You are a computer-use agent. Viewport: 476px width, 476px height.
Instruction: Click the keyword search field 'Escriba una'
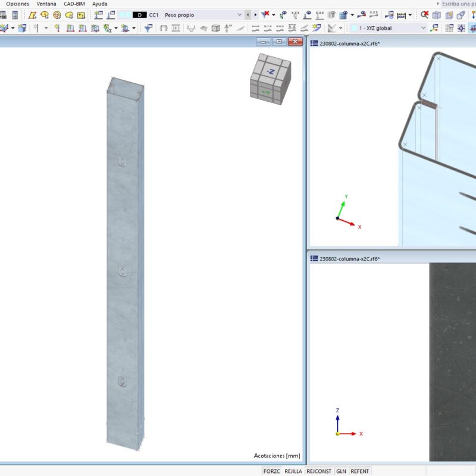pyautogui.click(x=458, y=4)
